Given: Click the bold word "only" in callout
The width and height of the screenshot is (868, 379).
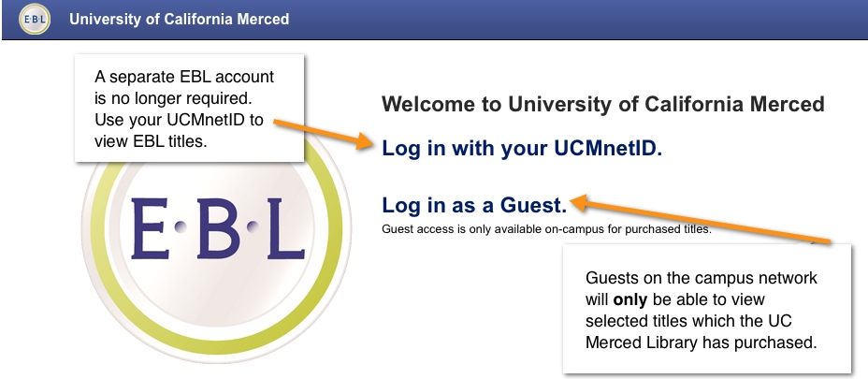Looking at the screenshot, I should 630,299.
